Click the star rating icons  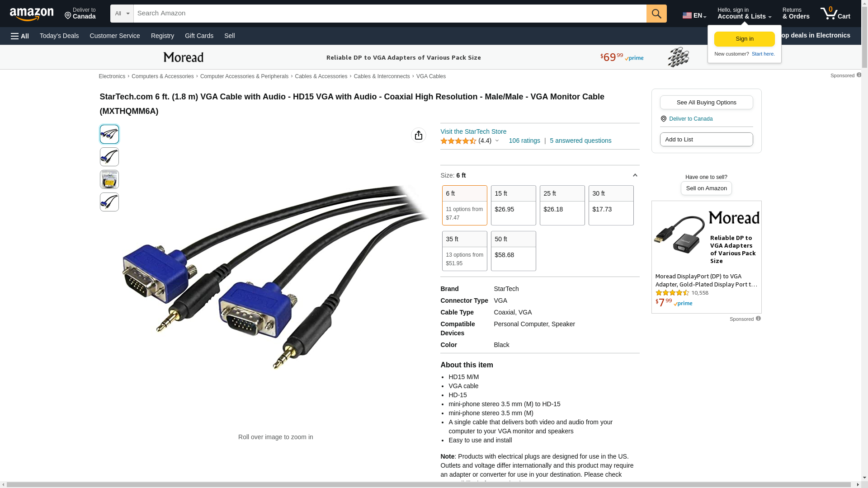coord(458,141)
